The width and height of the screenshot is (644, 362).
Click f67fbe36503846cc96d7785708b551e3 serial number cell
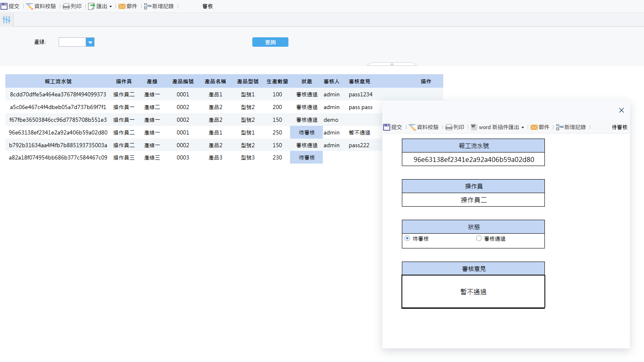[x=58, y=120]
